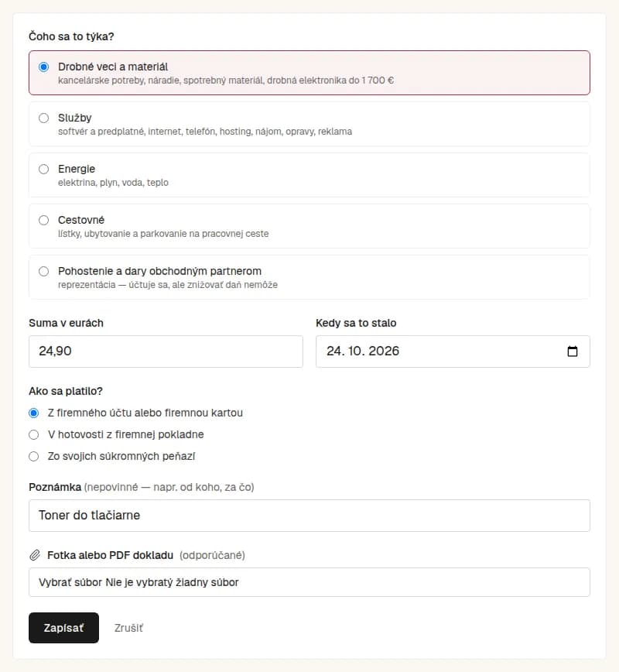The image size is (619, 672).
Task: Click the Suma v eurách input field
Action: 166,351
